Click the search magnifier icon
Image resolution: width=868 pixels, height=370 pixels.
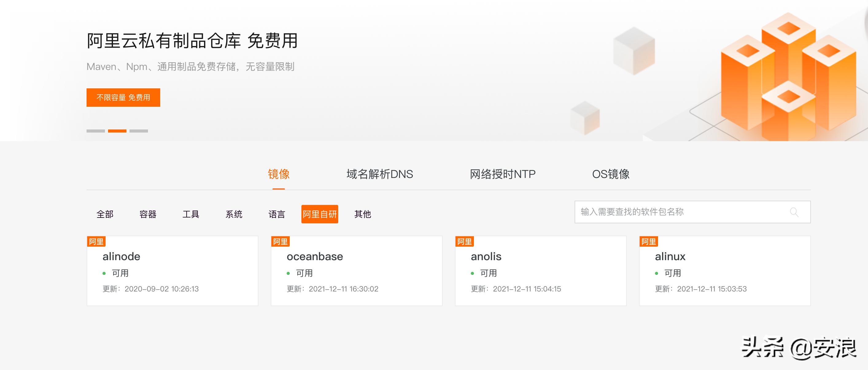(795, 212)
